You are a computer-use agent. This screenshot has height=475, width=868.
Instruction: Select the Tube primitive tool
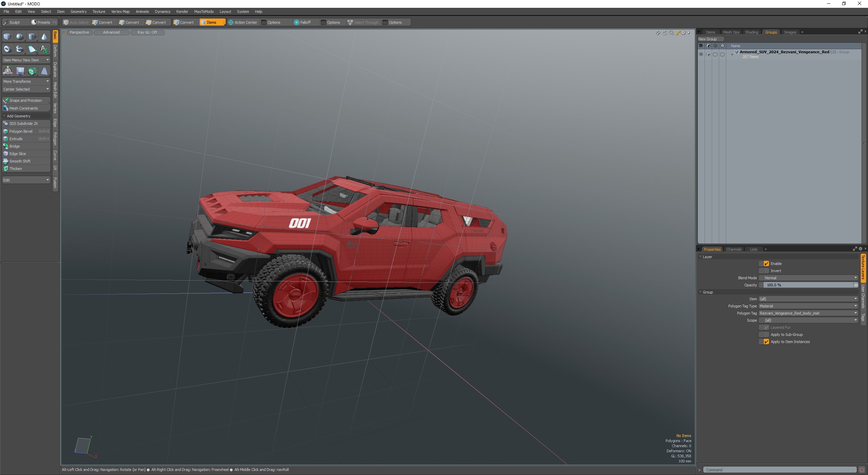[x=20, y=49]
